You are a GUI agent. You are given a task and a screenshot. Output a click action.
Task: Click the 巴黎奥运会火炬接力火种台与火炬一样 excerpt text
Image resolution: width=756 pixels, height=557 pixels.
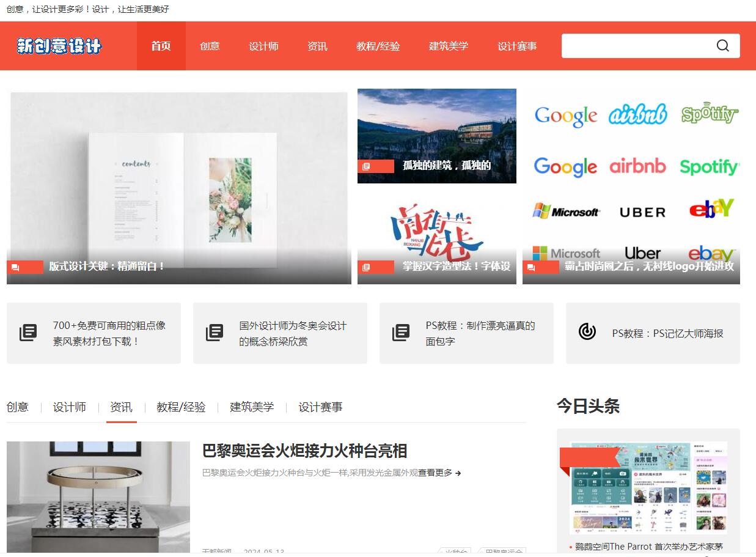pyautogui.click(x=310, y=473)
